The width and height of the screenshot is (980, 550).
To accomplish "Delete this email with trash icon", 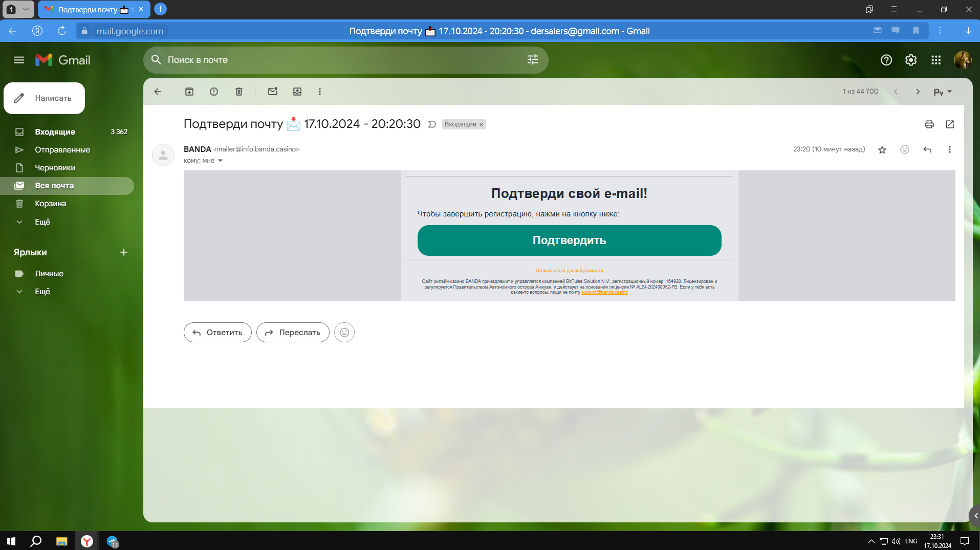I will click(x=239, y=92).
